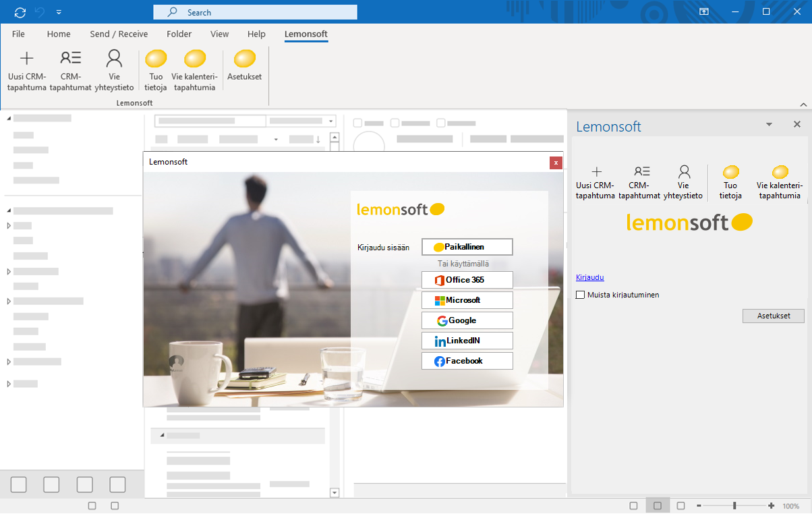Screen dimensions: 812x514
Task: Click the zoom slider handle
Action: [734, 506]
